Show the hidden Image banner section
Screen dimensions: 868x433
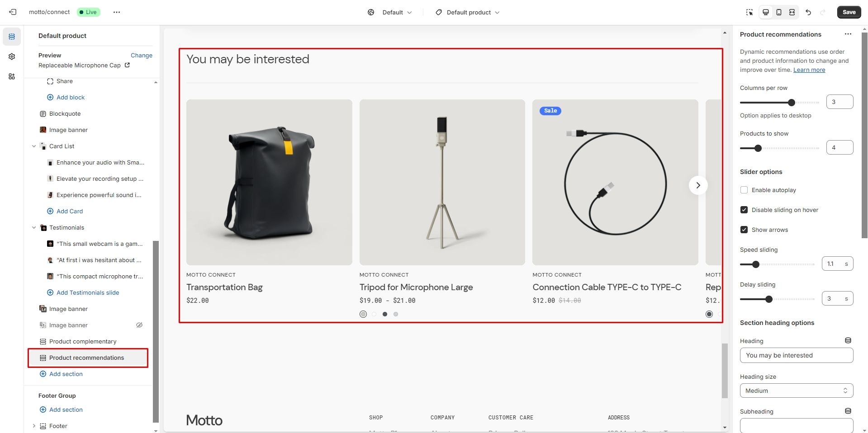point(139,325)
